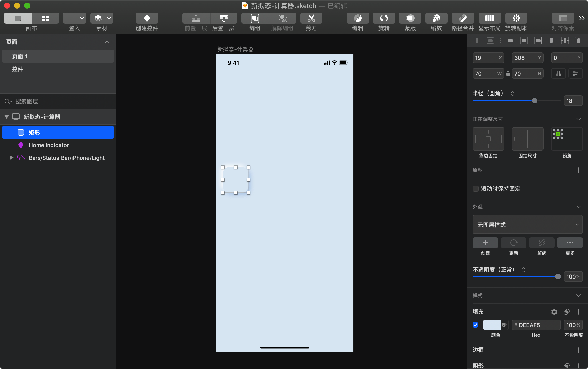Click the 置入 insert plus button

point(71,18)
